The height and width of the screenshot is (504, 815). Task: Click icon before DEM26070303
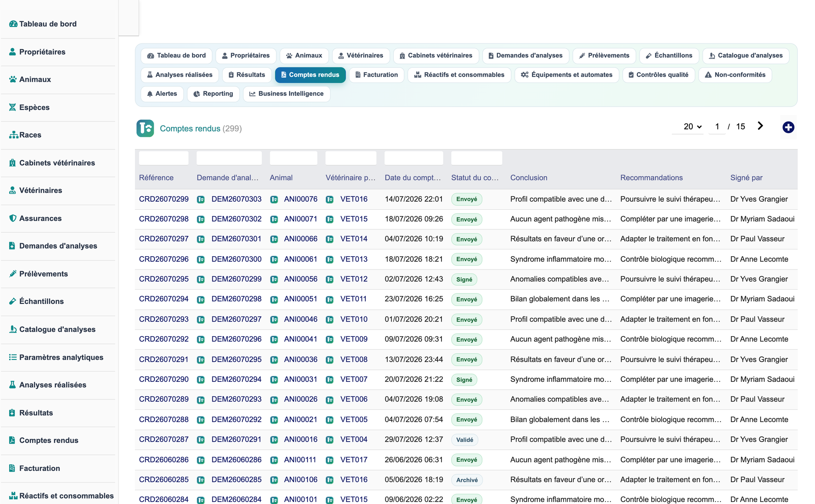point(201,200)
